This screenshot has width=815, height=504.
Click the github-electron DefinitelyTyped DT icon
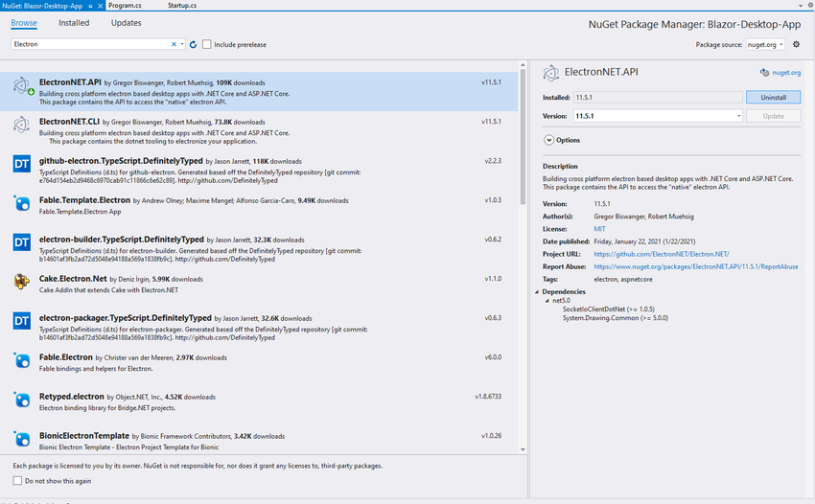click(x=21, y=164)
